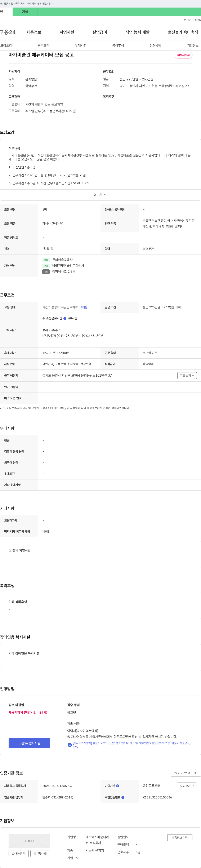Select job title 마가미술관 에듀케이터 모집 공고
201x868 pixels.
[41, 55]
